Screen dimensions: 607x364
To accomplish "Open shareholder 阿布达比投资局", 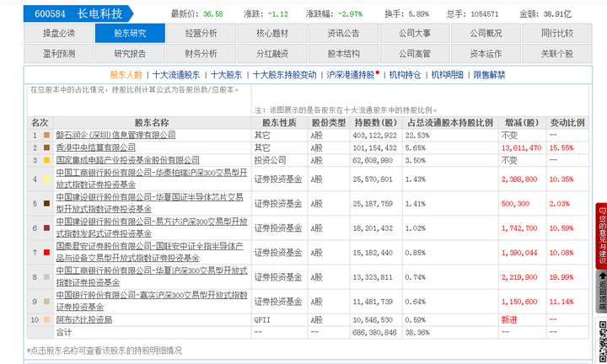I will pyautogui.click(x=84, y=319).
